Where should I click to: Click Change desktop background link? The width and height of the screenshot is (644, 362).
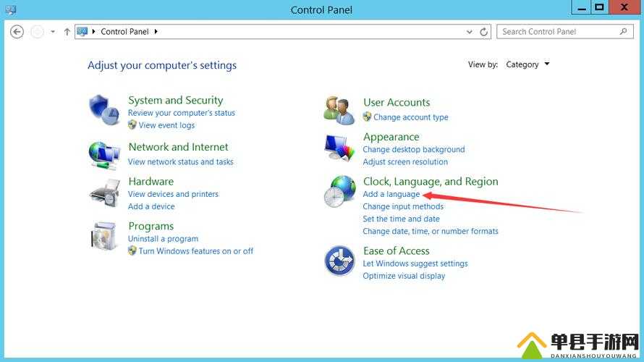(x=414, y=150)
